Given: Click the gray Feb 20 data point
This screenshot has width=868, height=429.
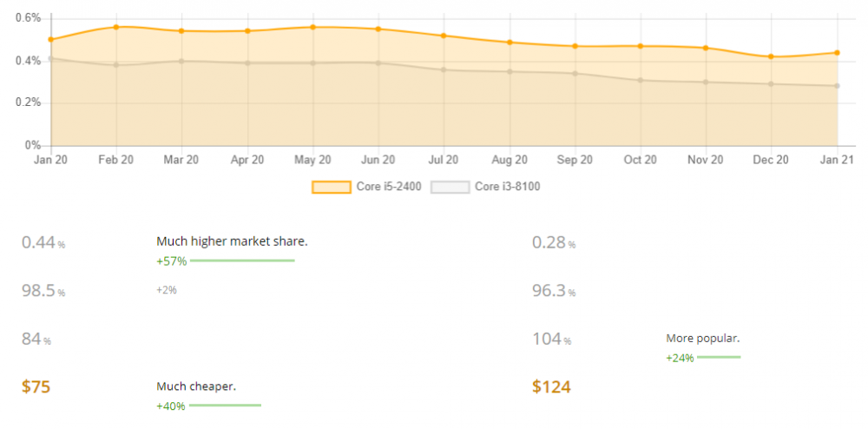Looking at the screenshot, I should click(x=116, y=65).
